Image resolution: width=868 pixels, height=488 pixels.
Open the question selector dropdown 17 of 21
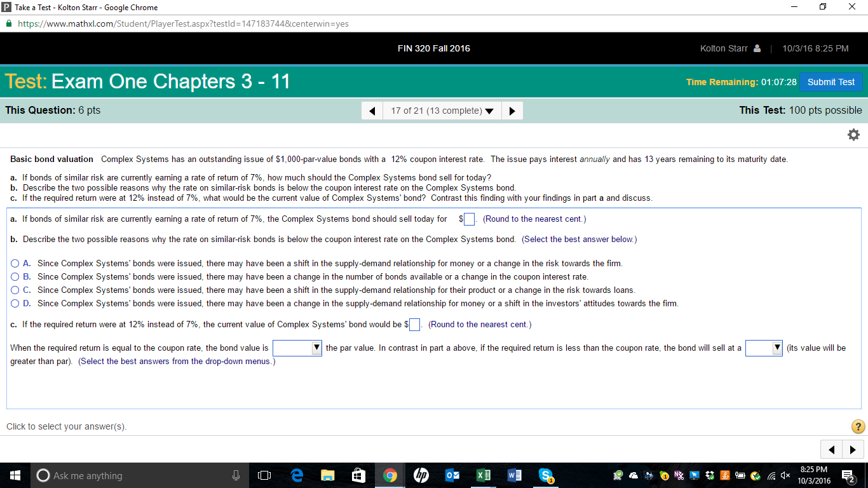coord(442,111)
